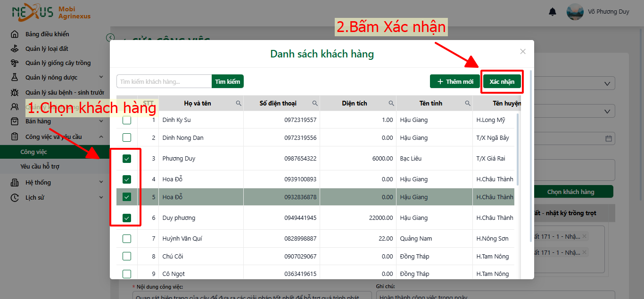Tick the checkbox for Chú Cõi
Viewport: 644px width, 299px height.
pyautogui.click(x=127, y=256)
